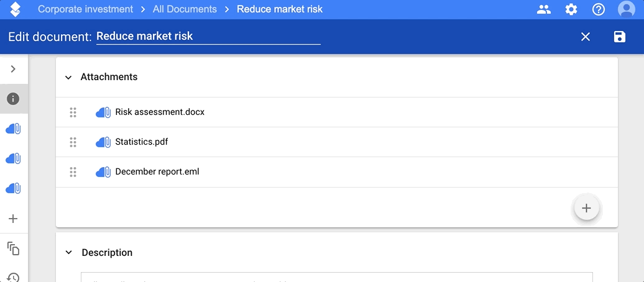
Task: Open the users/team members icon
Action: click(544, 9)
